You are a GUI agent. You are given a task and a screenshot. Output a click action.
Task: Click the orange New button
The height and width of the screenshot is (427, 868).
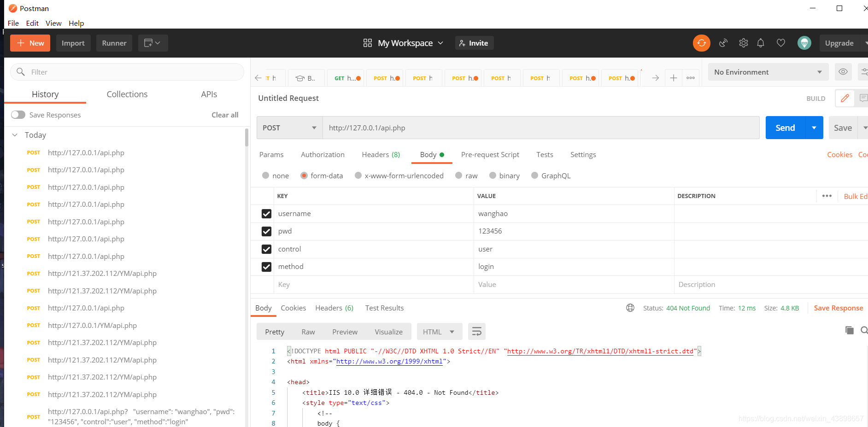tap(30, 43)
